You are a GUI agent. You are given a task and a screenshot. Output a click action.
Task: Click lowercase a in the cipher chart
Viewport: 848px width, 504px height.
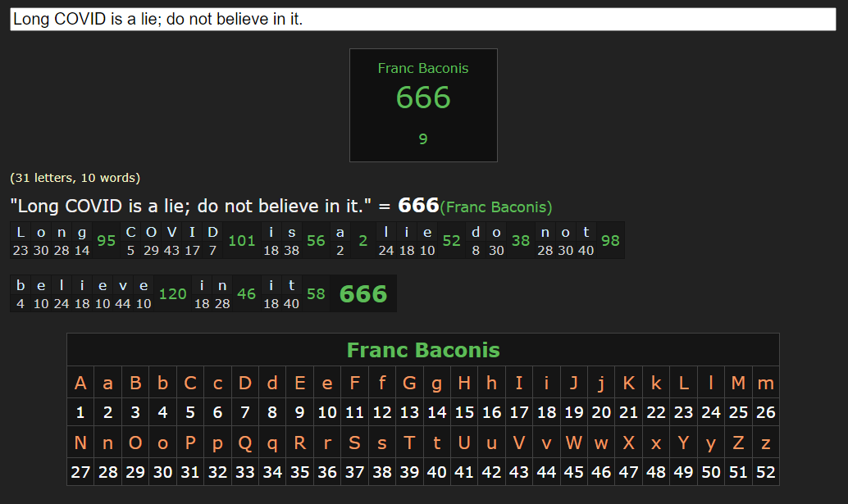(x=107, y=383)
